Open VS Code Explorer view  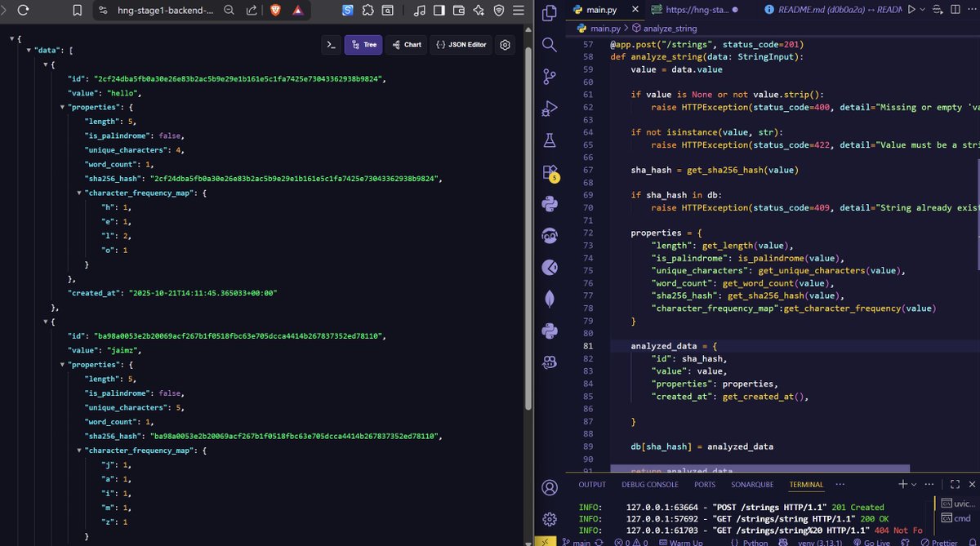550,13
